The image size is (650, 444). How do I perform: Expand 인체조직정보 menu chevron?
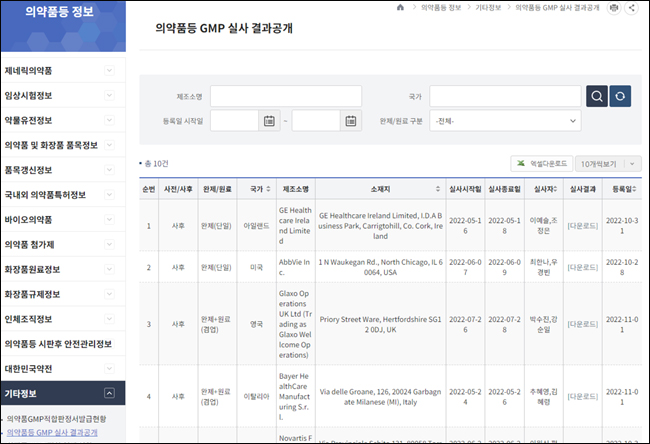109,319
